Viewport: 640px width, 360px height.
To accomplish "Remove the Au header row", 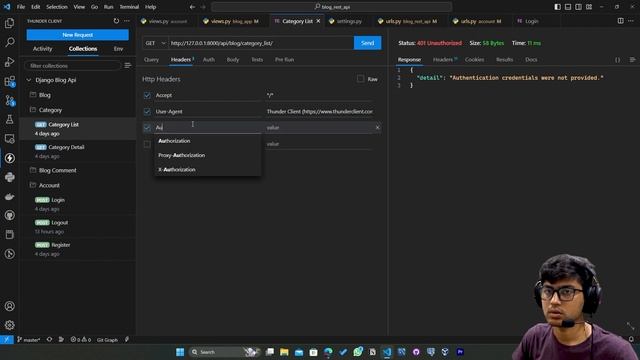I will tap(378, 127).
